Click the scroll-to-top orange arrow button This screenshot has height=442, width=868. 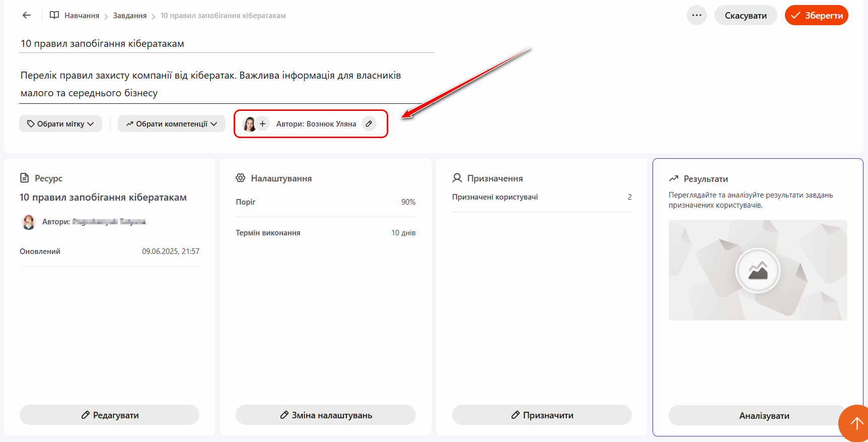856,424
